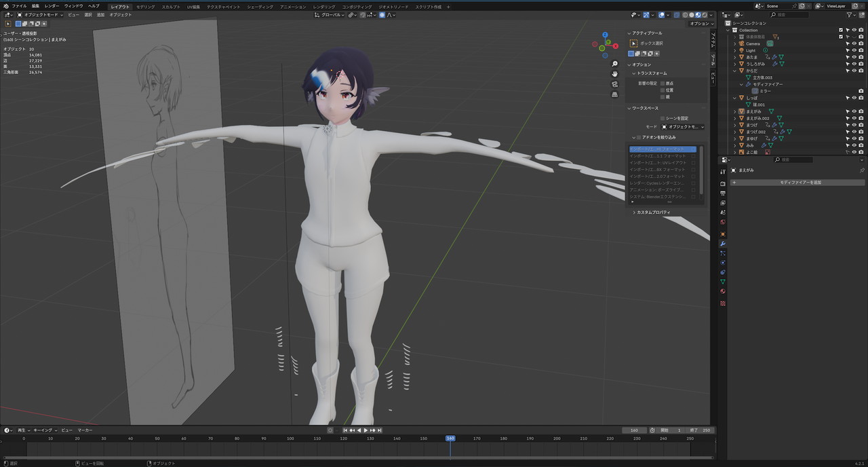Screen dimensions: 868x467
Task: Expand the Camera item in outliner
Action: pyautogui.click(x=734, y=43)
